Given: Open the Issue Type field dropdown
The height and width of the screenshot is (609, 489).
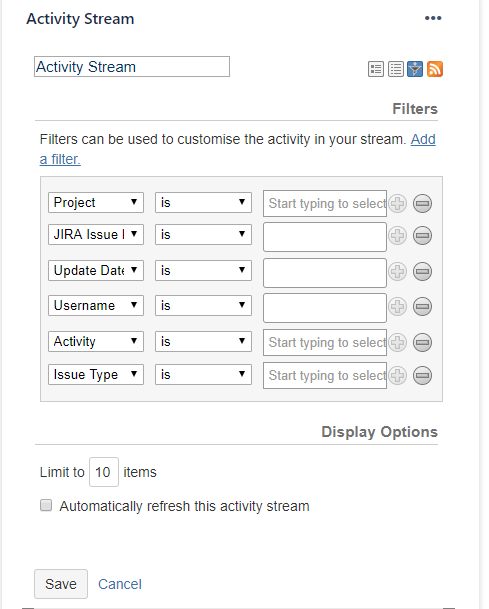Looking at the screenshot, I should pyautogui.click(x=96, y=374).
